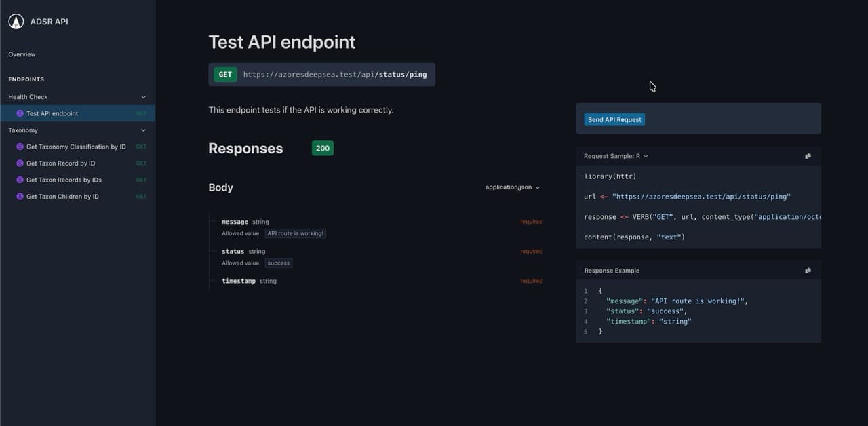Collapse the Health Check section
Viewport: 868px width, 426px height.
click(143, 96)
